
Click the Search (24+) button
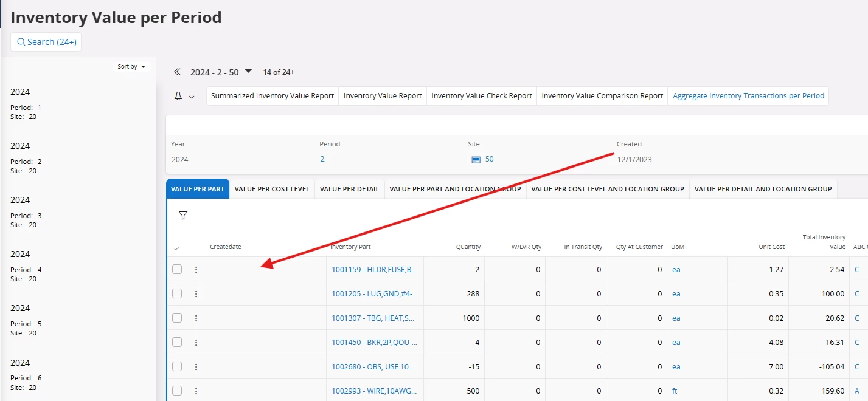click(46, 42)
